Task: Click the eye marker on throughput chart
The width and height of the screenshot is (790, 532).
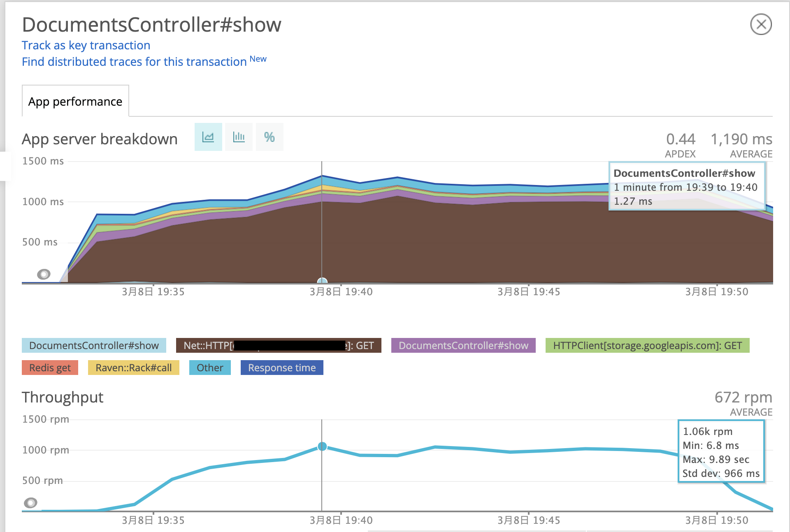Action: click(x=31, y=502)
